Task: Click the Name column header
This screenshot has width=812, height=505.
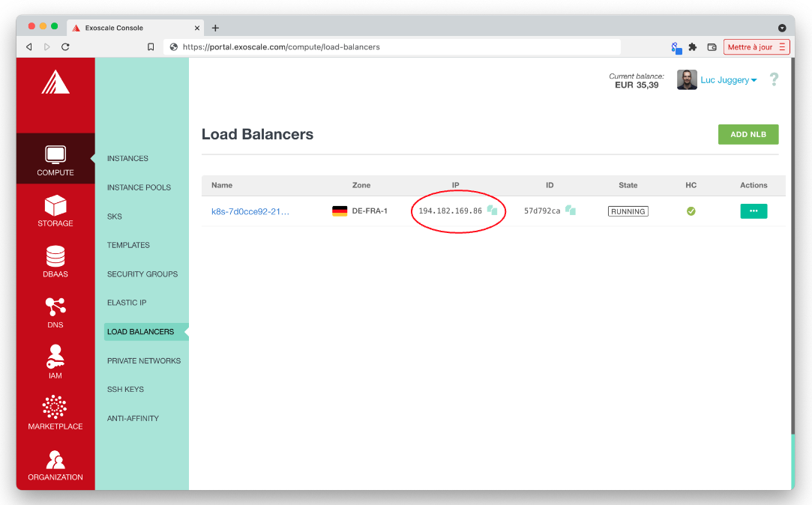Action: click(222, 185)
